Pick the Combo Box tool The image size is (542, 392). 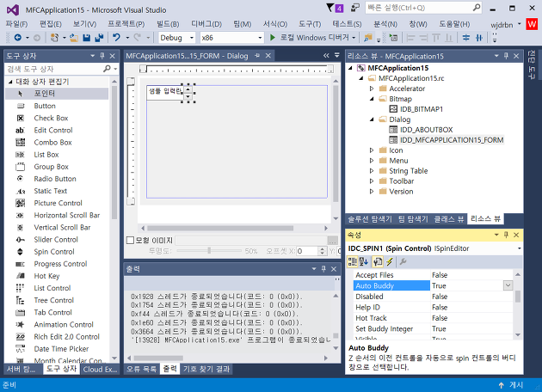click(x=52, y=143)
